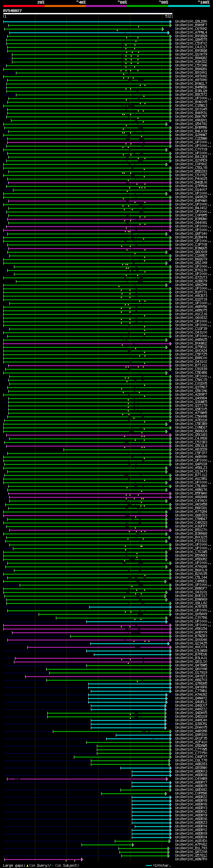Image resolution: width=213 pixels, height=868 pixels.
Task: Select the label UniRef100_Q4N4Y2
Action: pos(191,698)
